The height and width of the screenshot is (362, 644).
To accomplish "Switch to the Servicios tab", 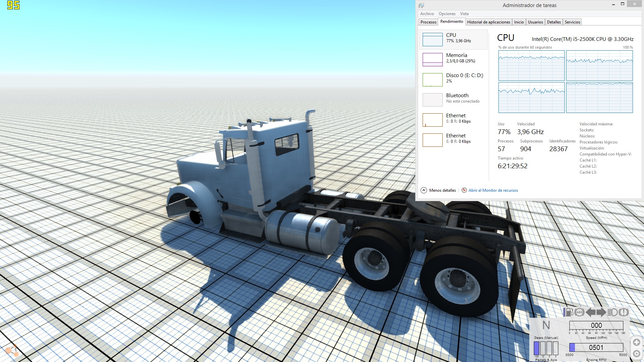I will click(x=572, y=22).
